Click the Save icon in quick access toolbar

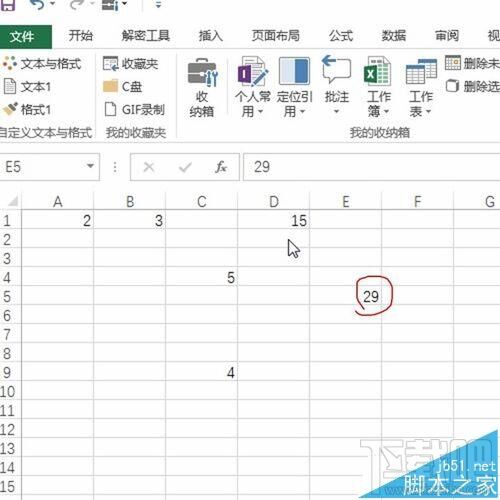click(7, 5)
